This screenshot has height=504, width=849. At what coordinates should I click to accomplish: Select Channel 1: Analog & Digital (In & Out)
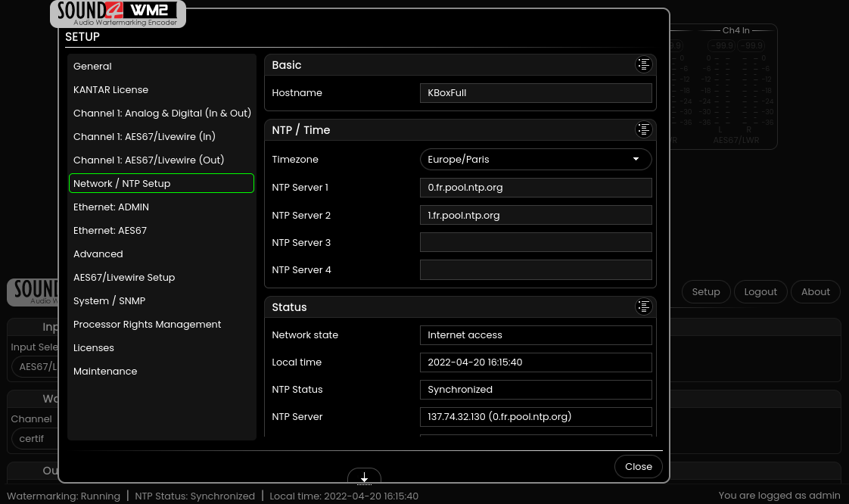(x=161, y=114)
